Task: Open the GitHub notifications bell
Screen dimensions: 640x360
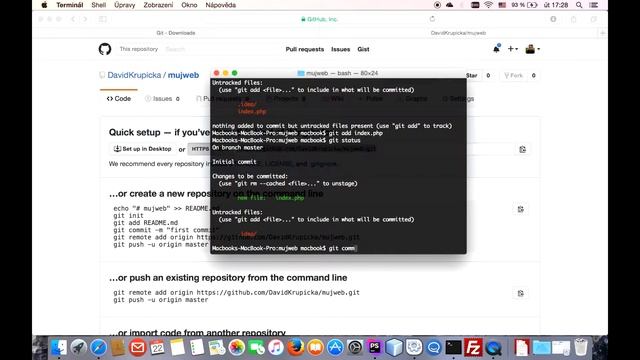Action: point(496,49)
